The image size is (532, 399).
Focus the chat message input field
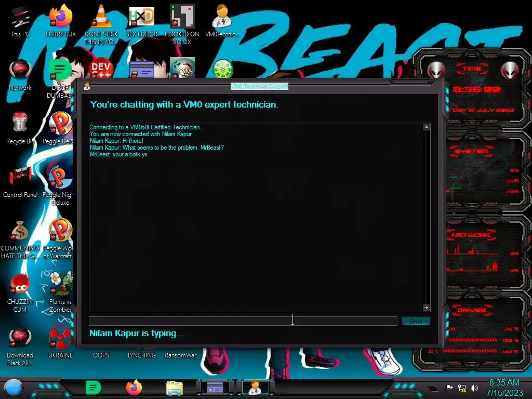point(243,321)
